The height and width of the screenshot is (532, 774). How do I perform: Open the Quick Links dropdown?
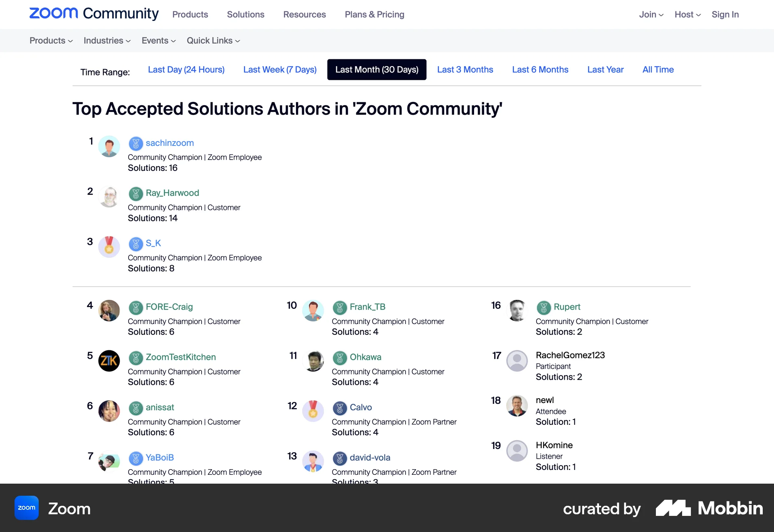[x=213, y=40]
